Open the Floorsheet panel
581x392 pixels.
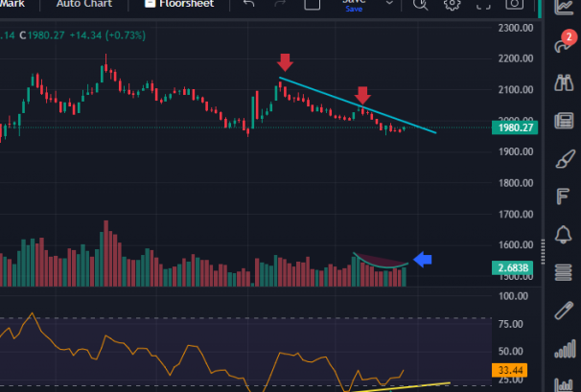tap(179, 4)
